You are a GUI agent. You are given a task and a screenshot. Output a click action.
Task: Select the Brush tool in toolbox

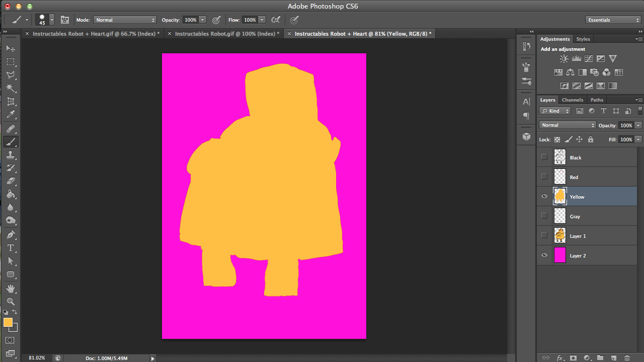[x=11, y=142]
